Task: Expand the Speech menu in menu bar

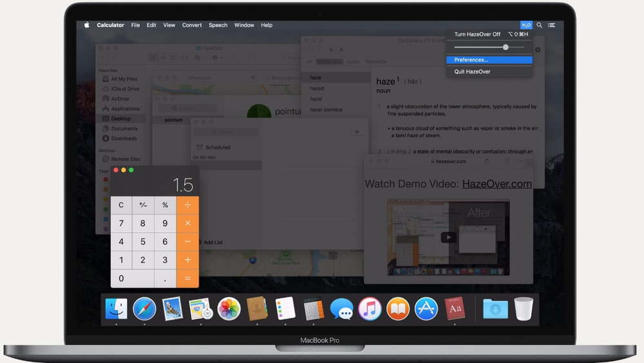Action: pyautogui.click(x=218, y=25)
